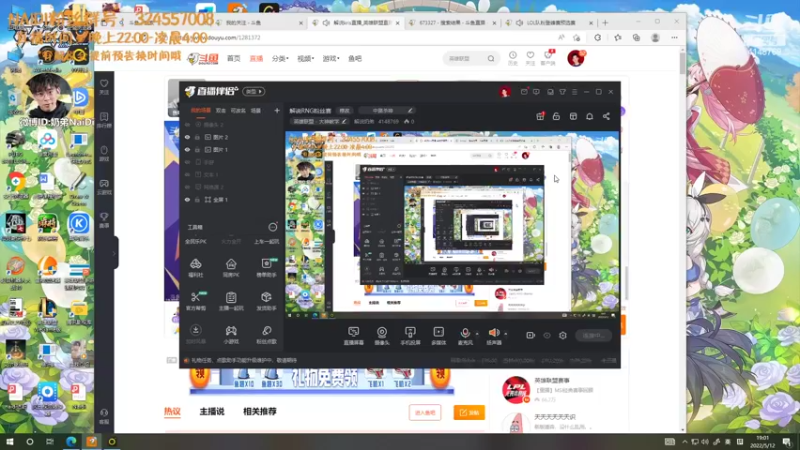Screen dimensions: 800x450
Task: Open the 主播一起玩 clipboard tool
Action: click(231, 301)
